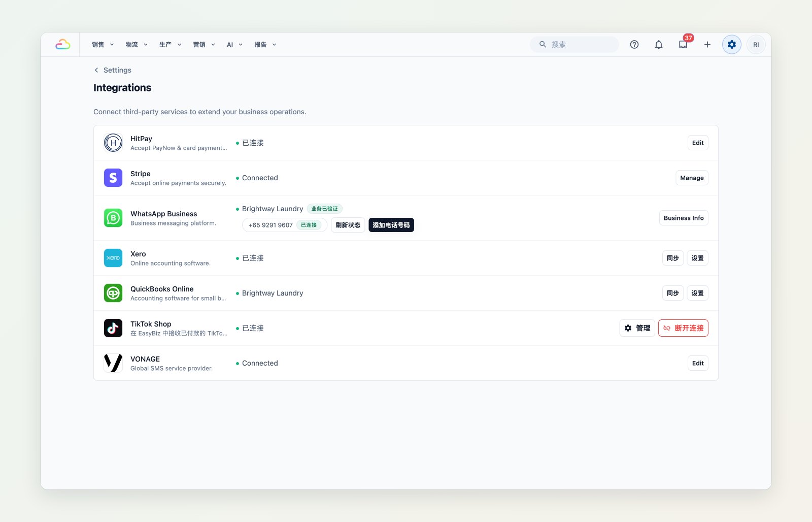812x522 pixels.
Task: Click the Xero logo icon
Action: pos(113,258)
